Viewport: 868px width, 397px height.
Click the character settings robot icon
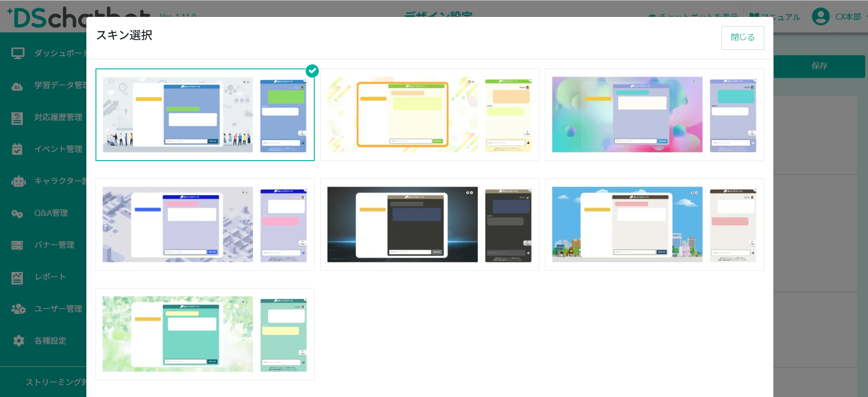[x=18, y=181]
